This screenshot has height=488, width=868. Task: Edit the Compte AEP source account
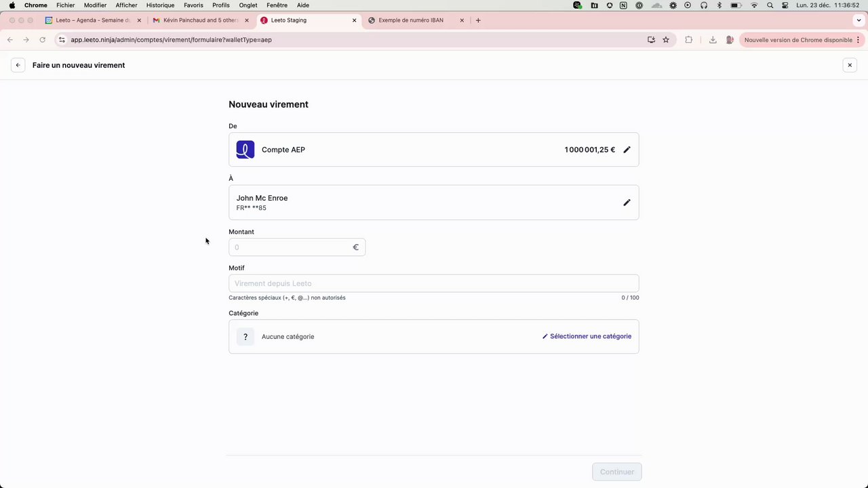point(627,150)
